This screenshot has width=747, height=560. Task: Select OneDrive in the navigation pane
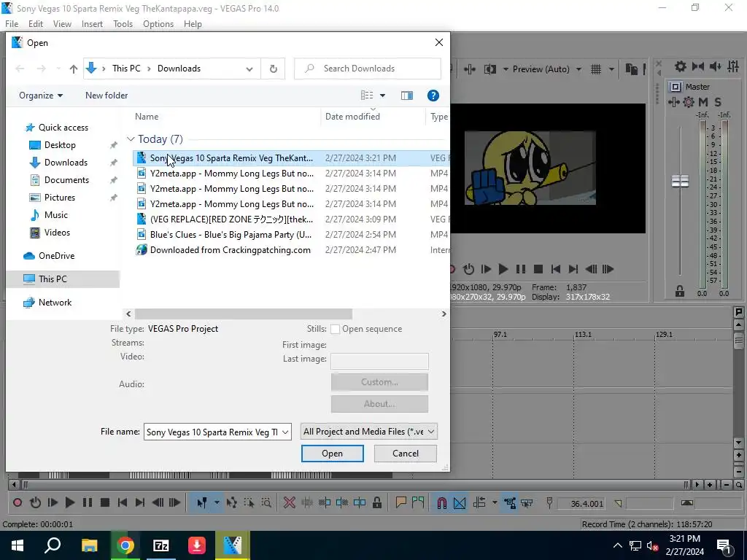(x=56, y=256)
